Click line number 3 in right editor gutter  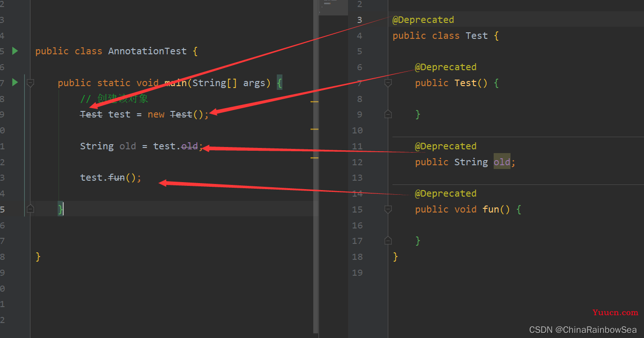coord(360,20)
